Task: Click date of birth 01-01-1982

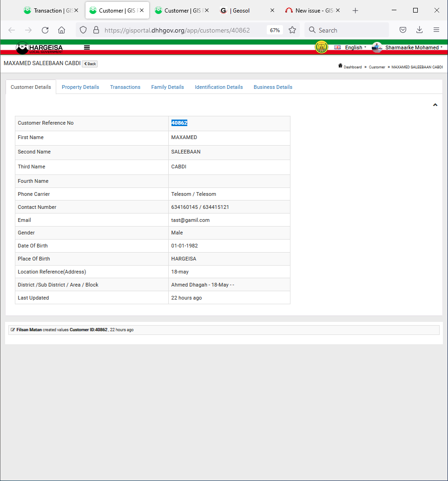Action: click(x=184, y=246)
